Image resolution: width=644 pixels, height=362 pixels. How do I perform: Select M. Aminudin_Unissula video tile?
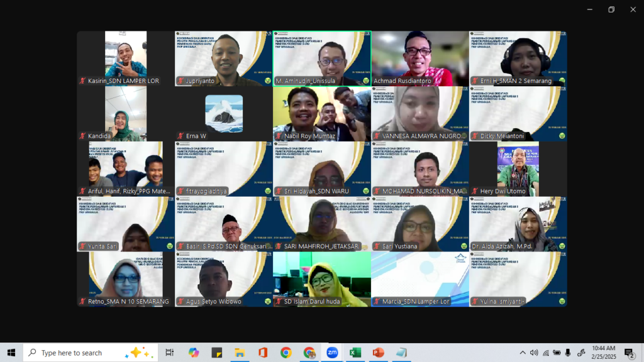[322, 58]
